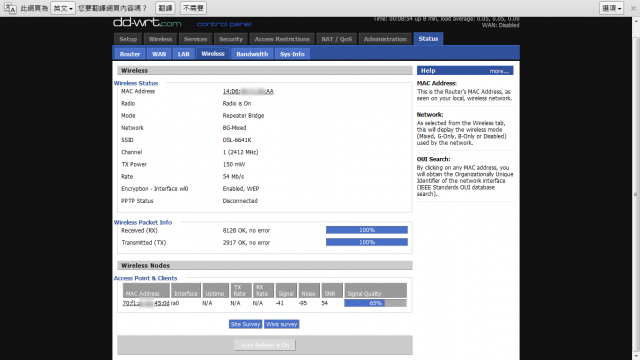Screen dimensions: 640x360
Task: Click the ra0 interface cell
Action: (175, 303)
